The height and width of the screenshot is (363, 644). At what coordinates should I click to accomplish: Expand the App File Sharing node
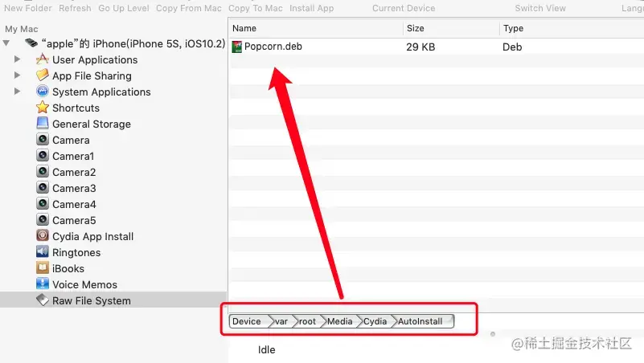[17, 75]
